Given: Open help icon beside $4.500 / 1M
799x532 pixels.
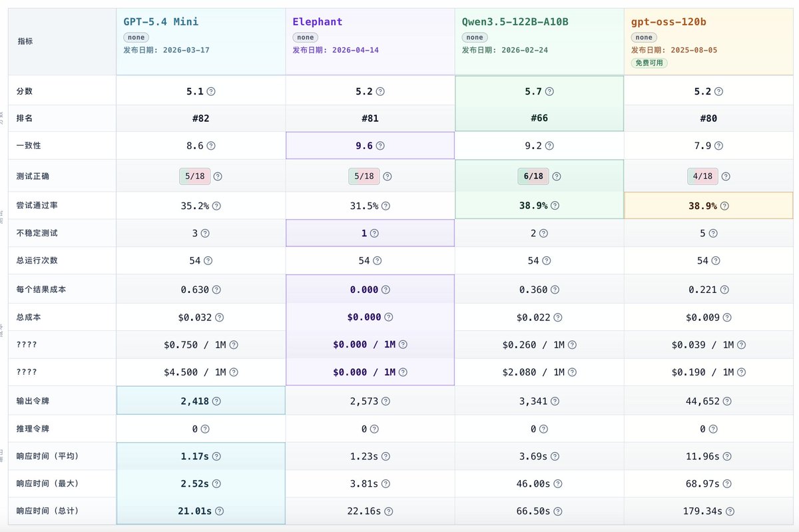Looking at the screenshot, I should [234, 372].
